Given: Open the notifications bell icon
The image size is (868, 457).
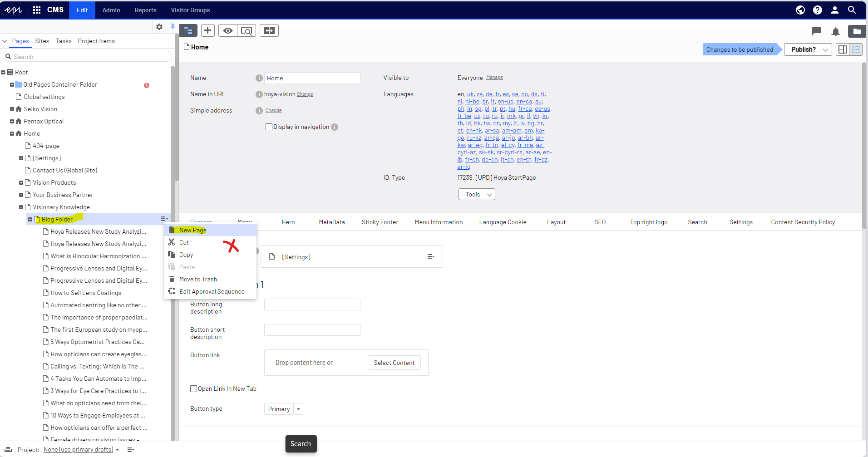Looking at the screenshot, I should click(x=835, y=31).
